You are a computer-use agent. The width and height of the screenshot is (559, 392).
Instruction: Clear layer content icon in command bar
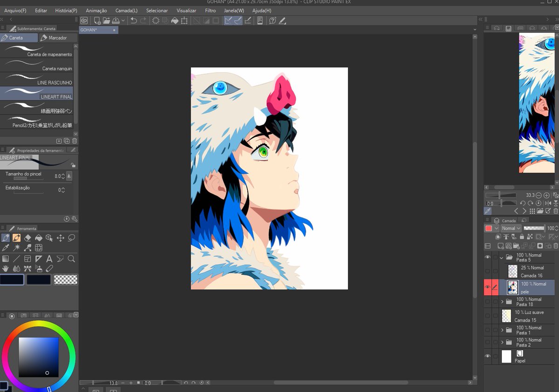pos(156,20)
